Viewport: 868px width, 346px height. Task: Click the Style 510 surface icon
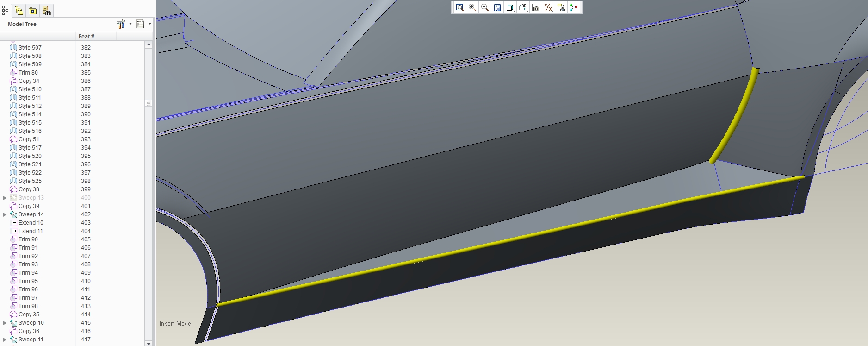tap(13, 89)
